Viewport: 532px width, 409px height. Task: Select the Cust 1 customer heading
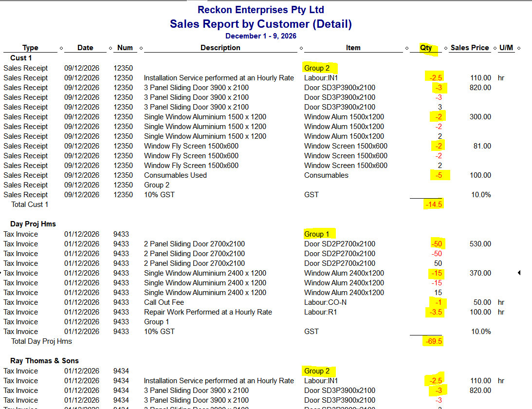[21, 58]
